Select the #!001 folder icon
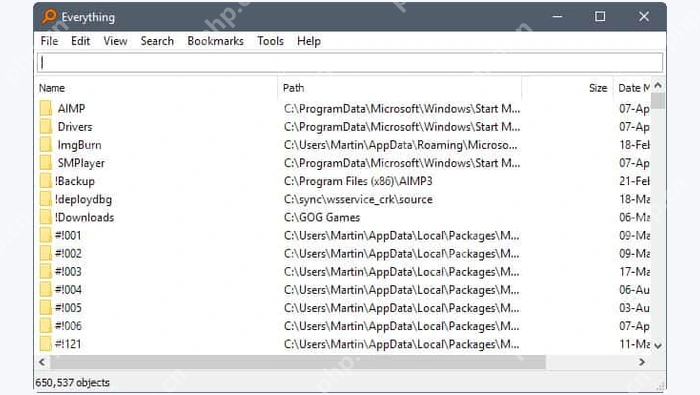 46,235
